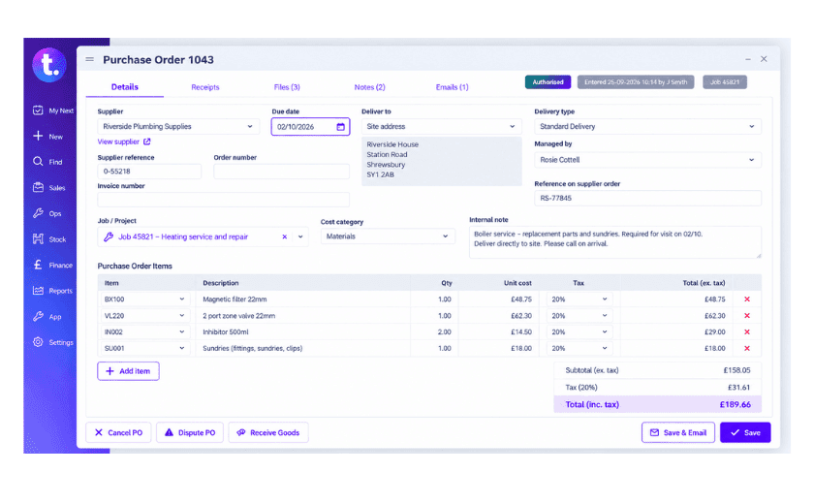Click the Supplier reference field 0-55218

(149, 172)
